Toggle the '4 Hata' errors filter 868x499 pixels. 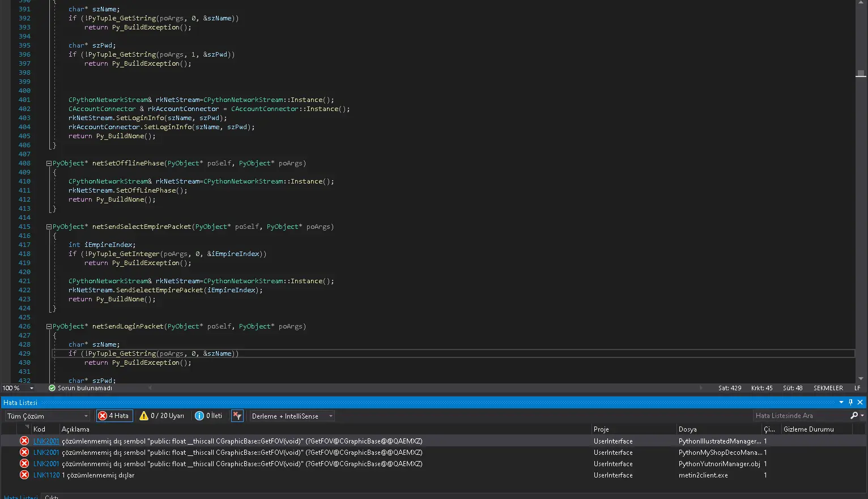114,416
